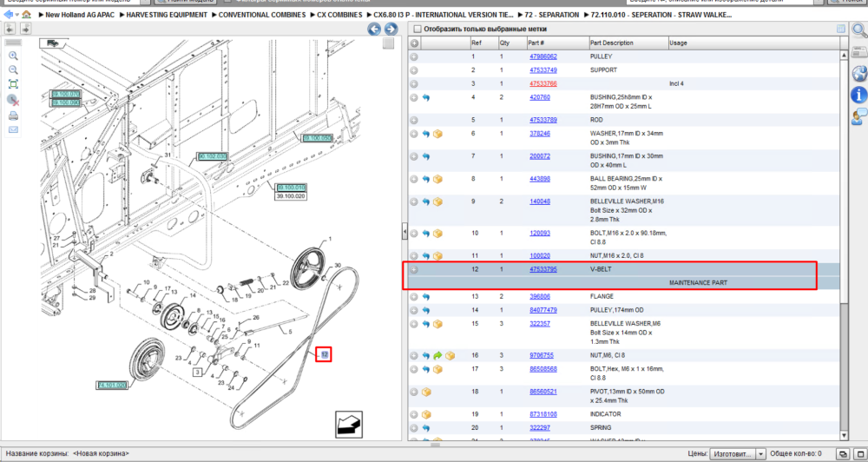
Task: Open part number link 443898
Action: coord(540,179)
